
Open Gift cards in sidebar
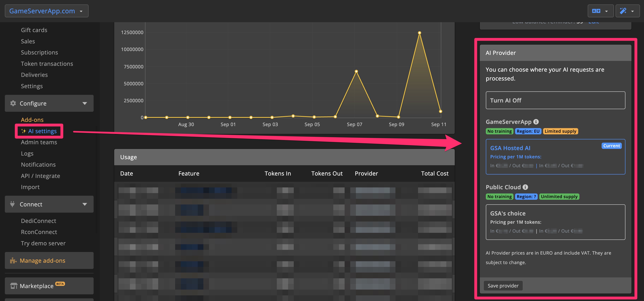[x=34, y=30]
